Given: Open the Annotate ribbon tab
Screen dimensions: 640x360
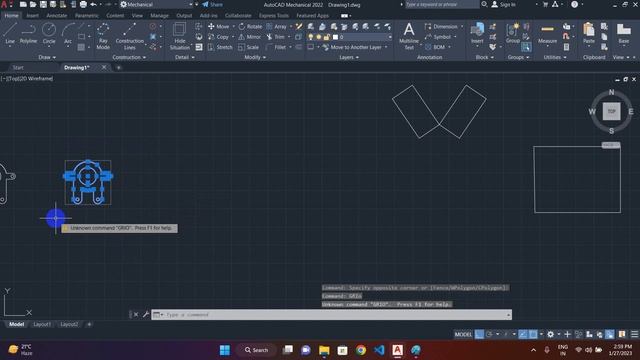Looking at the screenshot, I should (56, 16).
